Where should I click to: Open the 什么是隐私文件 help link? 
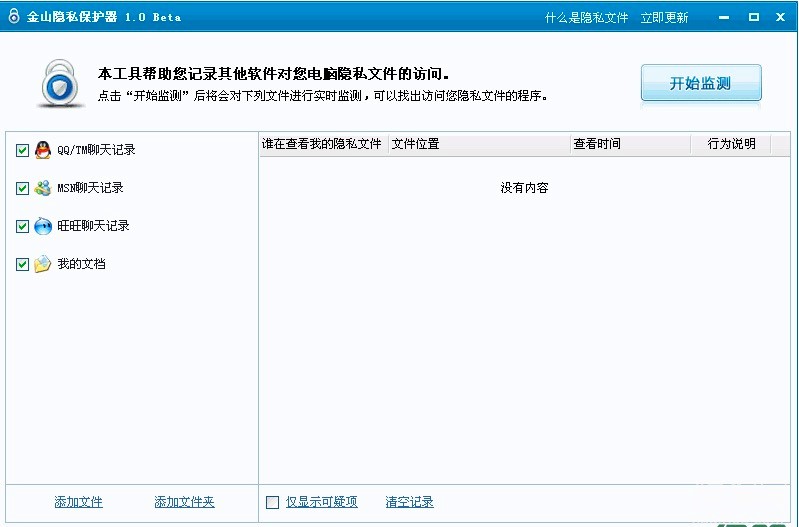coord(586,18)
